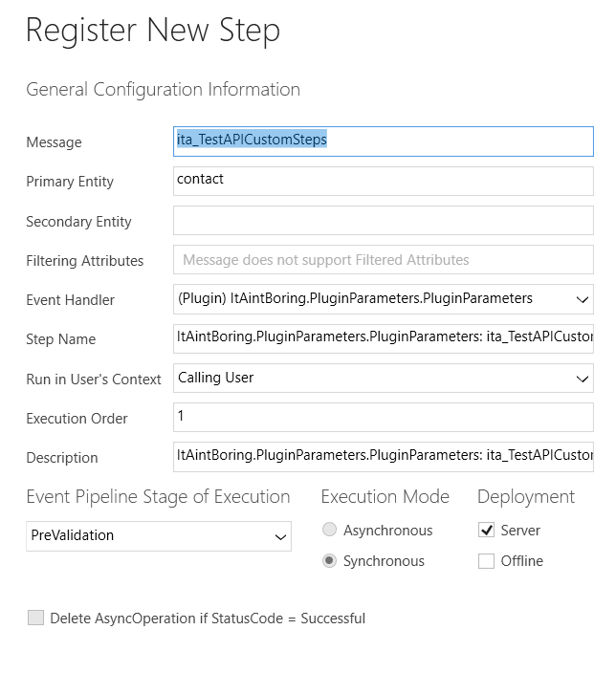The width and height of the screenshot is (616, 673).
Task: Click the Synchronous label text
Action: [x=384, y=561]
